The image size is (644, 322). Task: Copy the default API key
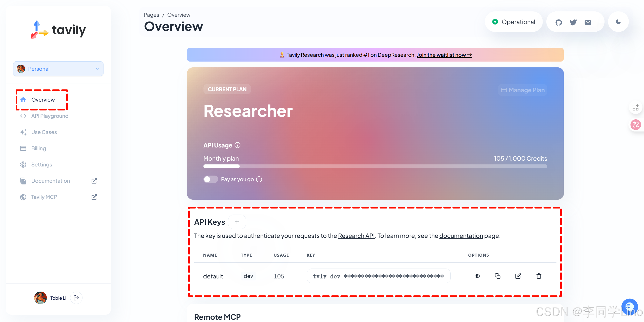tap(497, 276)
